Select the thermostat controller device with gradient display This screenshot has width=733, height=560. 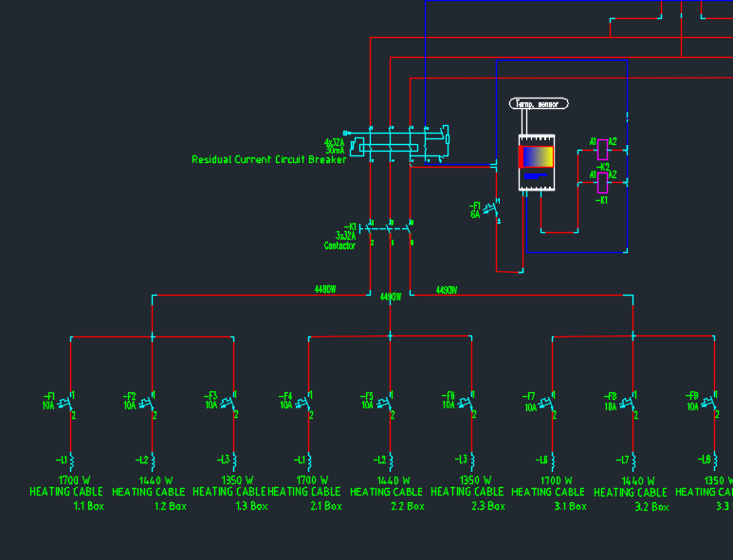click(537, 163)
